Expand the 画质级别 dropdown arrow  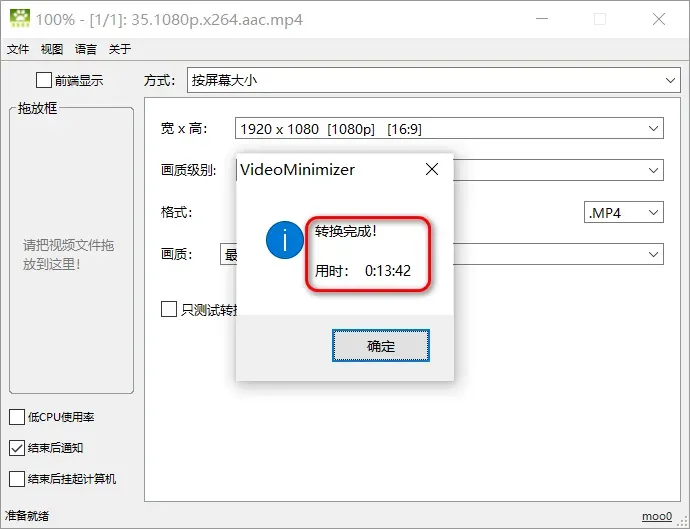653,170
